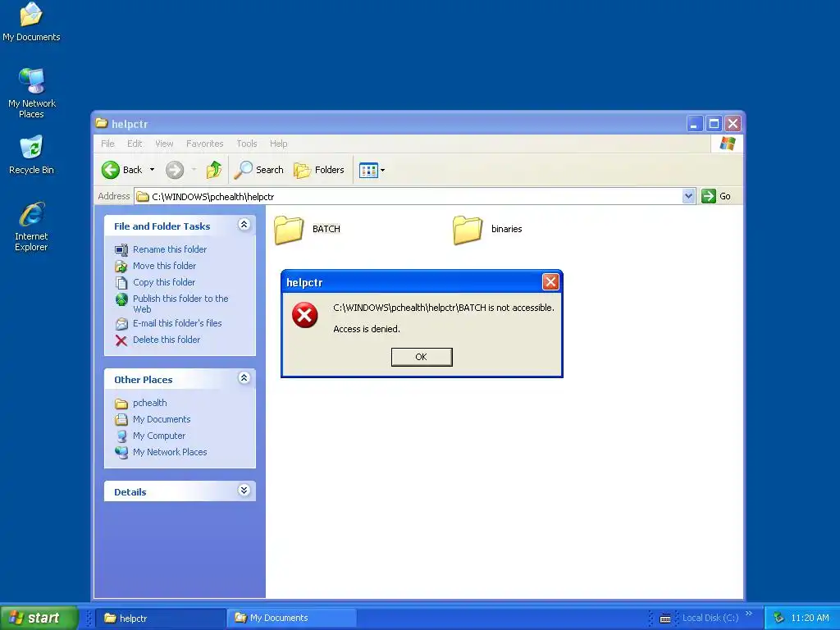This screenshot has height=630, width=840.
Task: Click E-mail this folder's files link
Action: click(177, 323)
